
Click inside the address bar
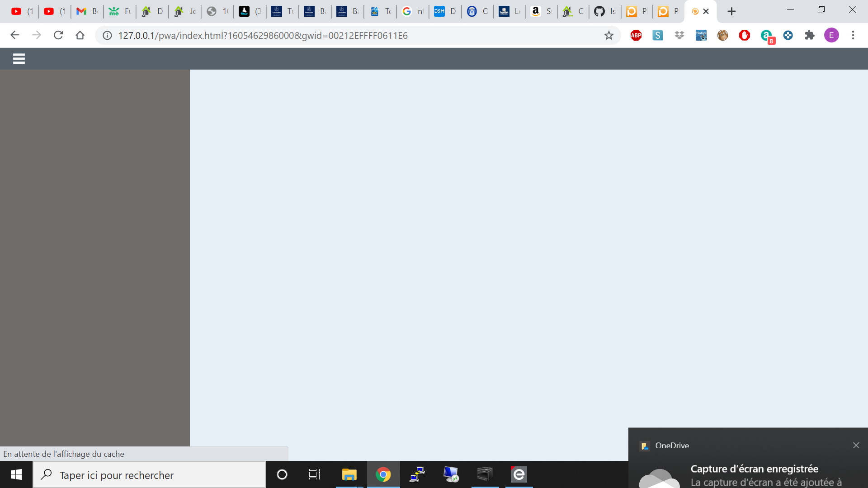point(316,35)
